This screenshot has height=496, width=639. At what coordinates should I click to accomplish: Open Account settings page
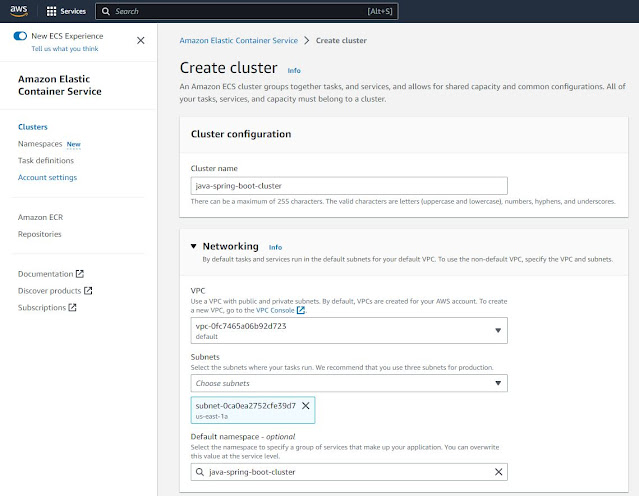click(47, 177)
